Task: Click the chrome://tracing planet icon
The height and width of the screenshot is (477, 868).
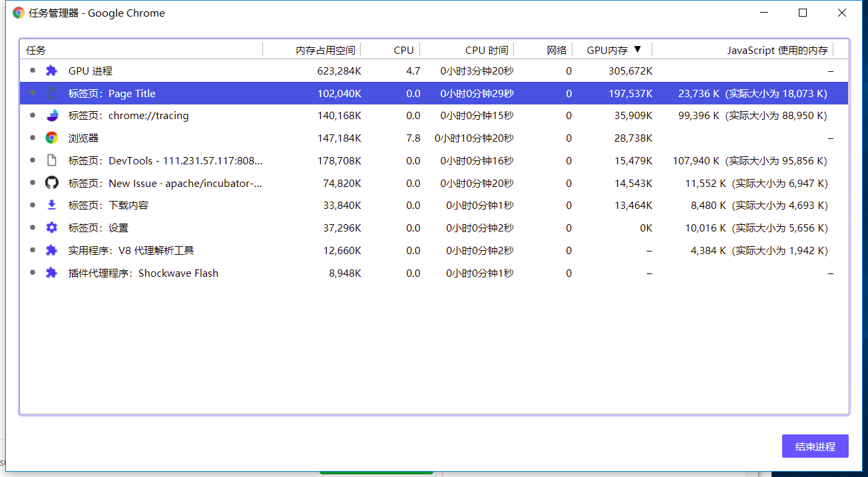Action: pyautogui.click(x=52, y=115)
